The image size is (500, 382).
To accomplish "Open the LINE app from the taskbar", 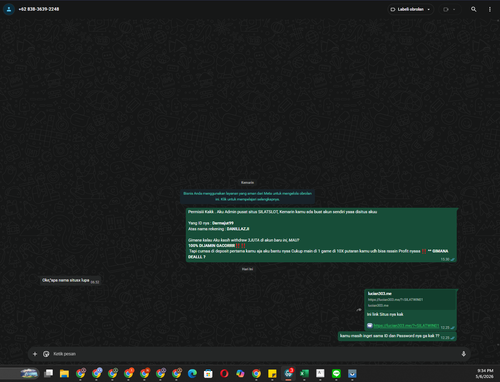I will (x=336, y=374).
